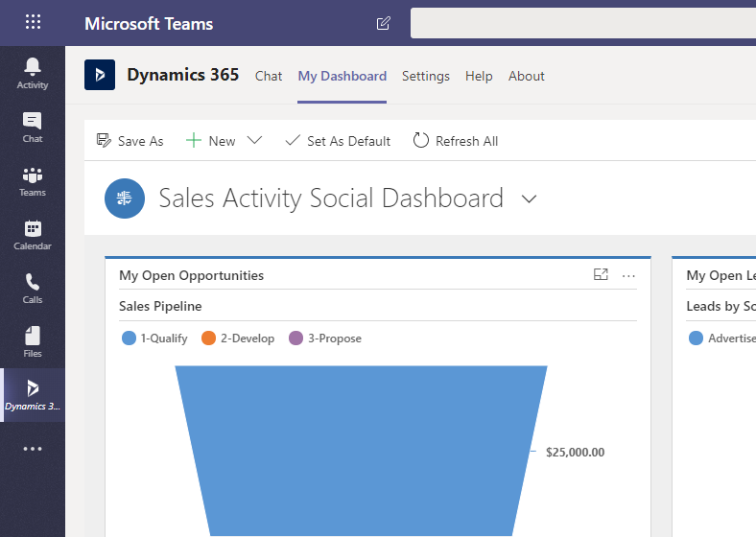Open the Help tab
The width and height of the screenshot is (756, 537).
(x=479, y=76)
